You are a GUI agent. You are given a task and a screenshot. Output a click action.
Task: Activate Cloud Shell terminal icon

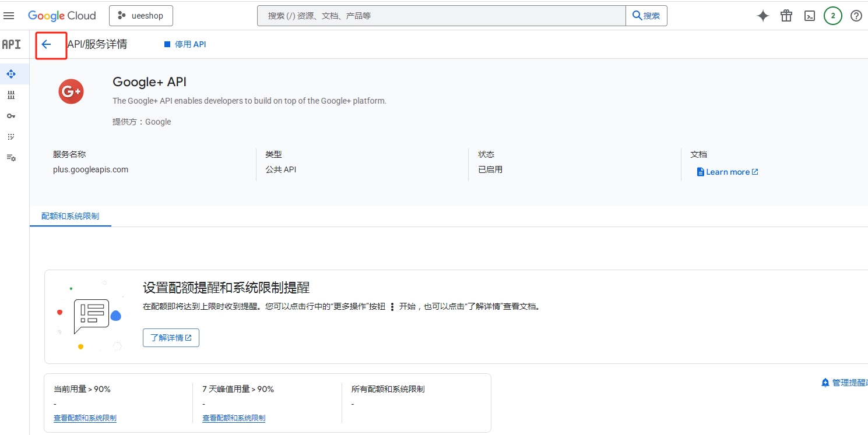click(x=810, y=16)
